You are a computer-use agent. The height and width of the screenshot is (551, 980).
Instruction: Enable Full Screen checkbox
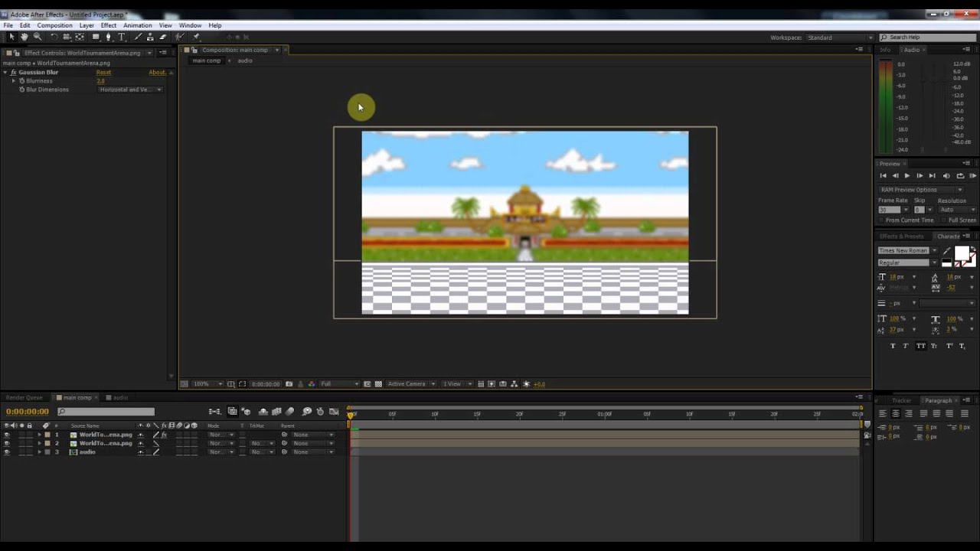[944, 220]
